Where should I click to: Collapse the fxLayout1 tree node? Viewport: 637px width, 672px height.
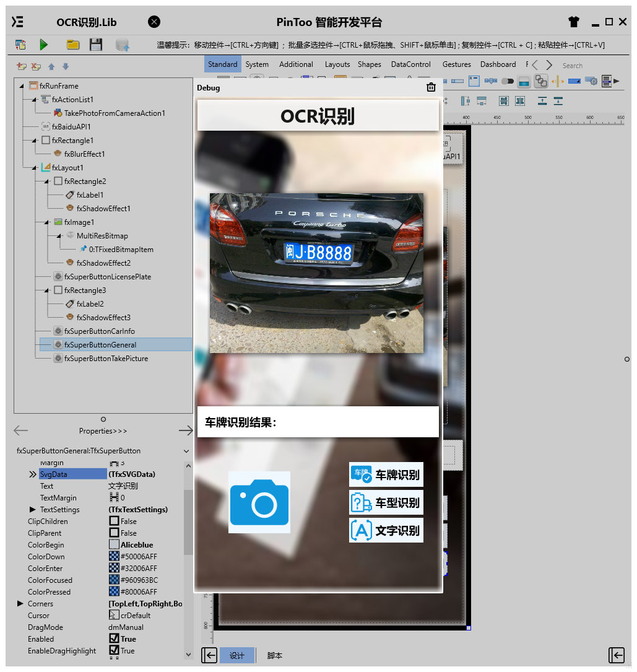click(34, 168)
